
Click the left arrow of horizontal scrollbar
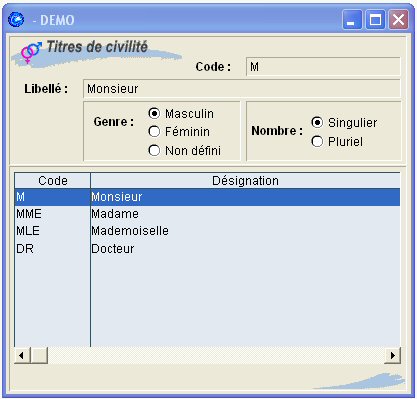click(x=22, y=355)
